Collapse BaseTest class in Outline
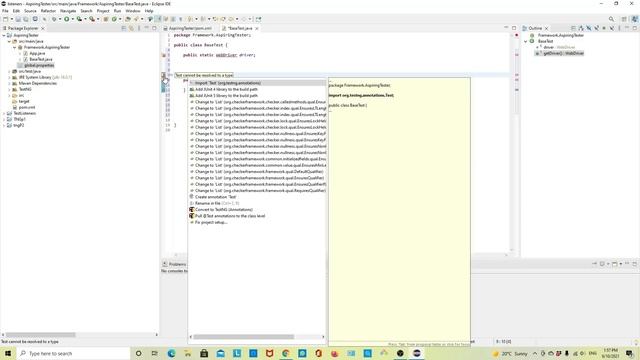The image size is (640, 360). pos(526,41)
